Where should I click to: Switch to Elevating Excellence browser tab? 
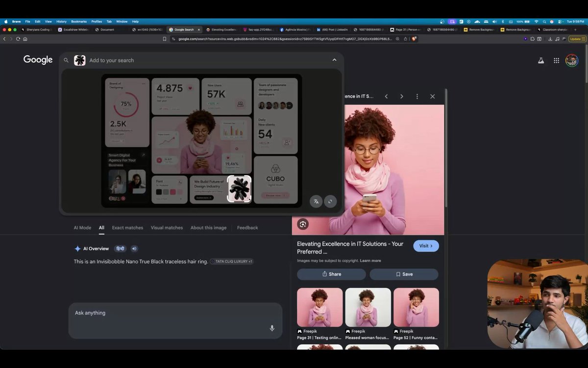pyautogui.click(x=221, y=29)
